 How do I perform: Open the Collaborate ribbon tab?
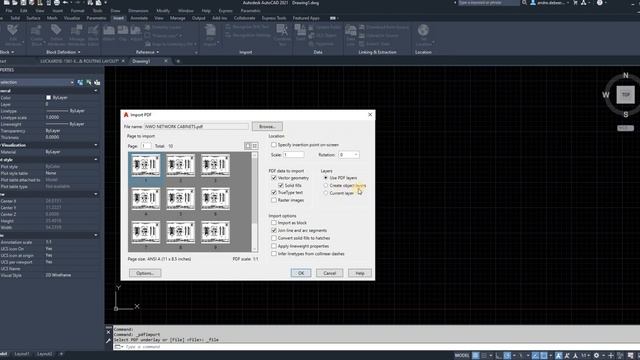tap(244, 18)
